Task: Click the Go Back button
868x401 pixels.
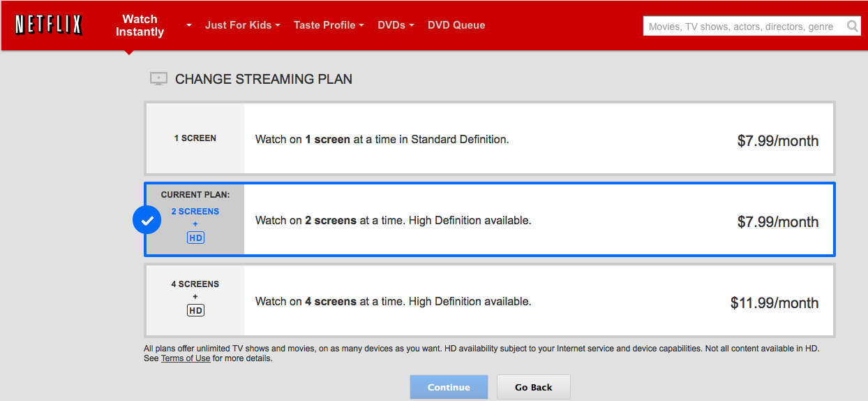Action: (x=534, y=387)
